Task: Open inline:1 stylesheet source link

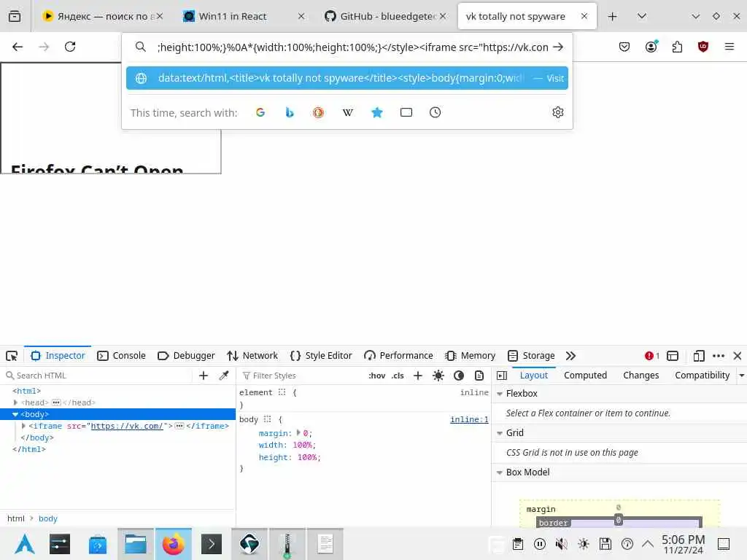Action: 469,419
